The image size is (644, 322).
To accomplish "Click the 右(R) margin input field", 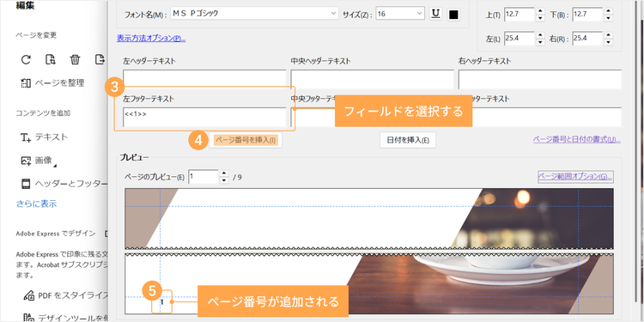I will [587, 39].
